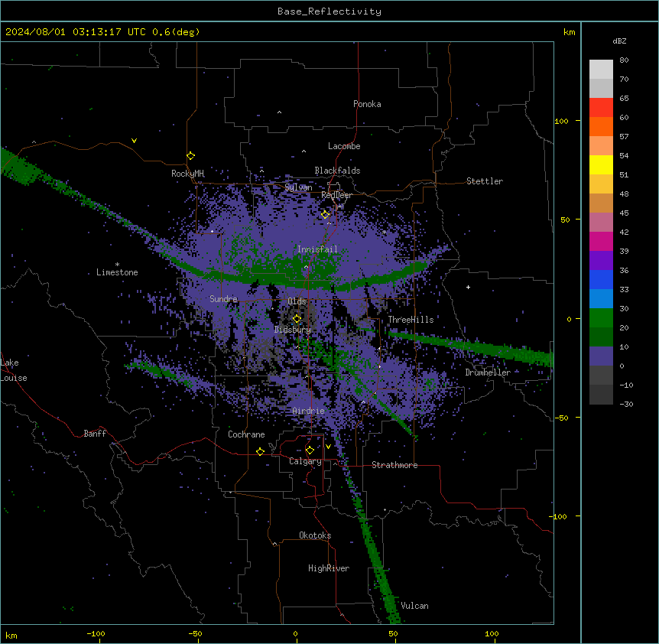This screenshot has height=644, width=659.
Task: Select the magenta 42 dBZ color swatch
Action: pos(601,241)
